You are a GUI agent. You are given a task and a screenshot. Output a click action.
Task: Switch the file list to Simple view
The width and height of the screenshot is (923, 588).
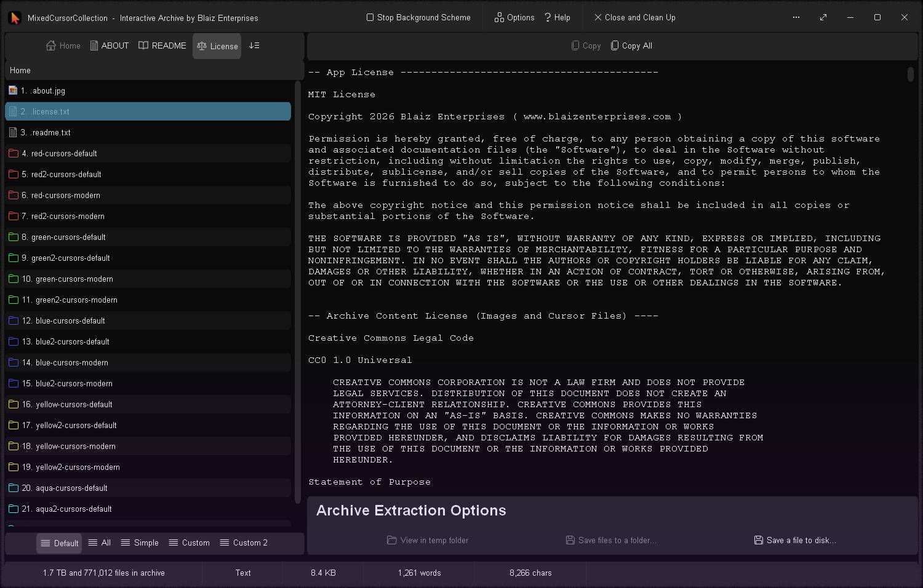pos(140,542)
